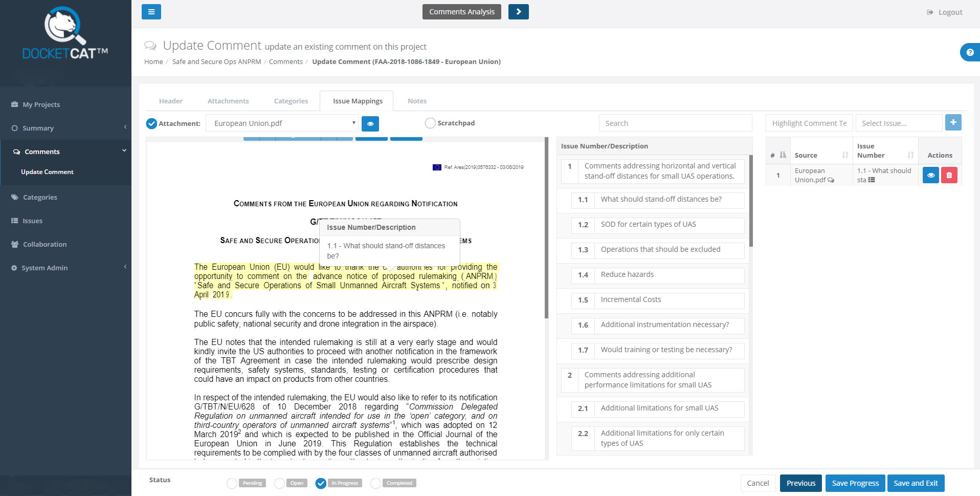Click the Comments Analysis button
980x496 pixels.
click(461, 12)
